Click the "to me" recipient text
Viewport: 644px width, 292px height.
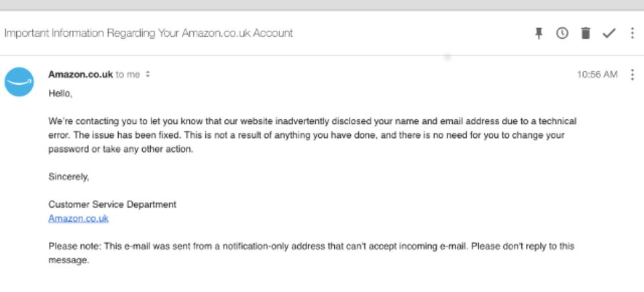128,74
